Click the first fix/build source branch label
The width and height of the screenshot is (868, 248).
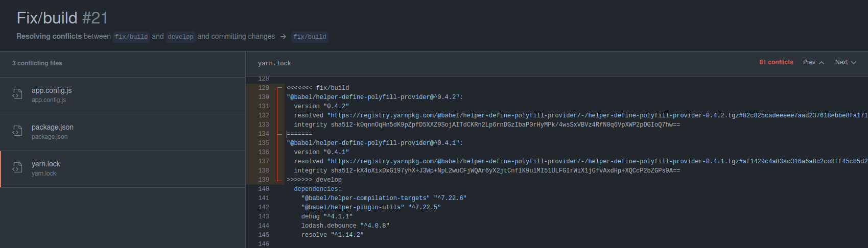[131, 37]
